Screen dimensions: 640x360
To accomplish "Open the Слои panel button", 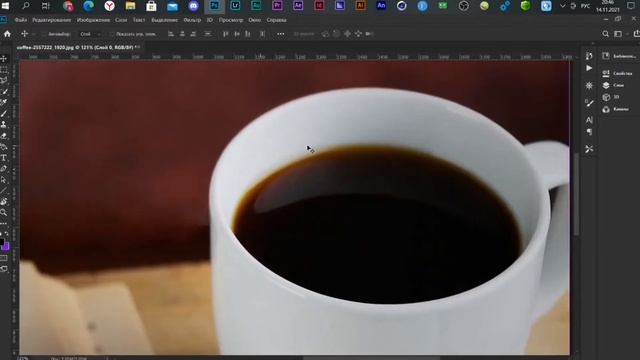I will (x=613, y=85).
